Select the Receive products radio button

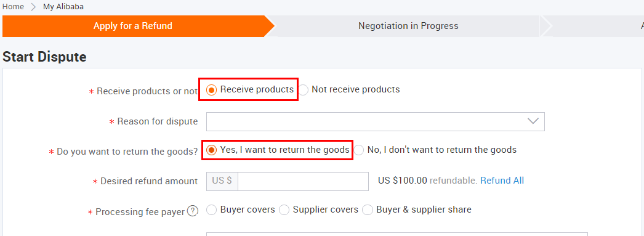(211, 90)
